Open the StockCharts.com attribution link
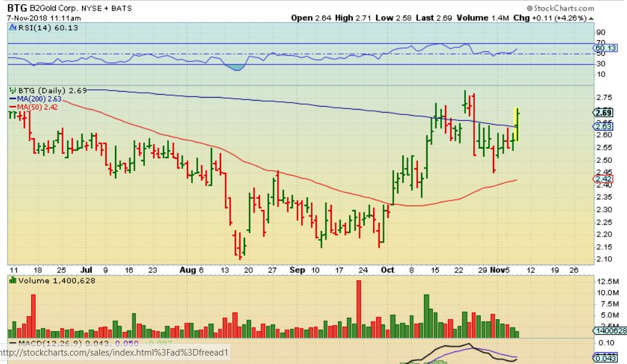 coord(560,8)
